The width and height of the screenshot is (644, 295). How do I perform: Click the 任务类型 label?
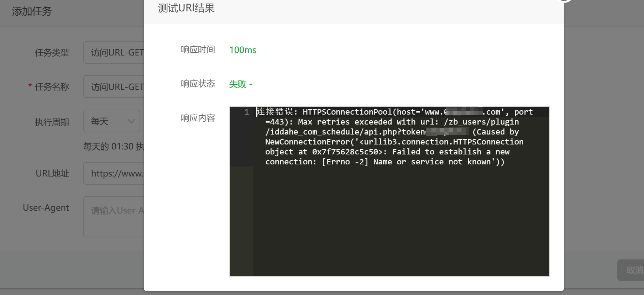pyautogui.click(x=52, y=53)
